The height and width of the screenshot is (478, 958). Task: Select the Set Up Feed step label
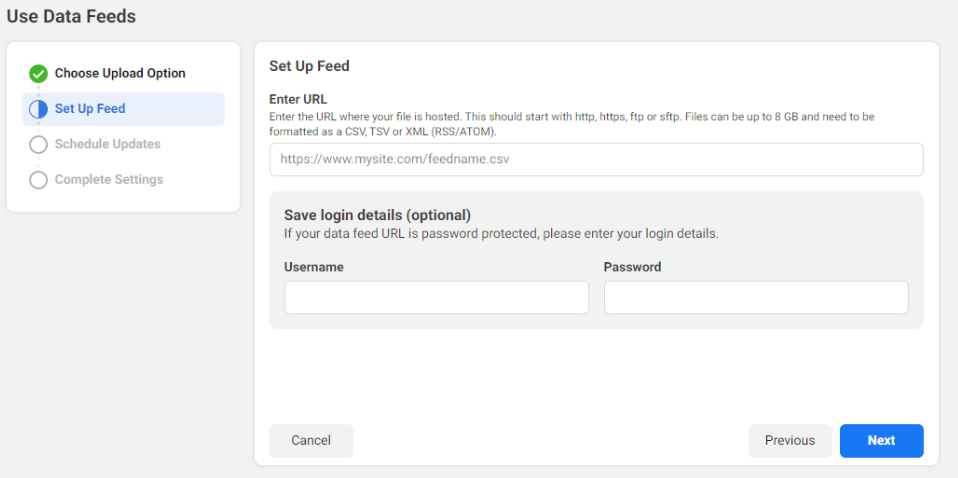tap(90, 109)
